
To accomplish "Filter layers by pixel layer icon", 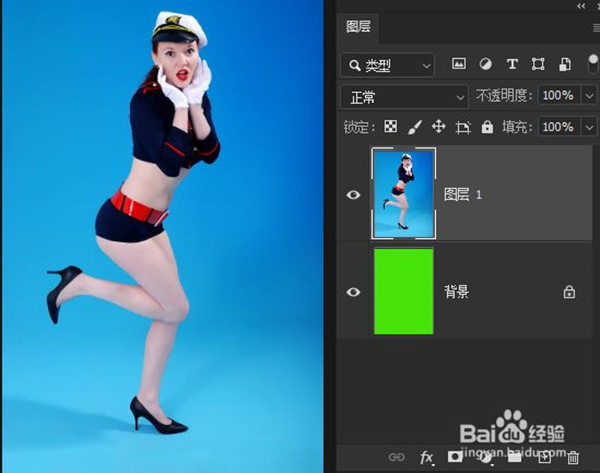I will coord(459,64).
